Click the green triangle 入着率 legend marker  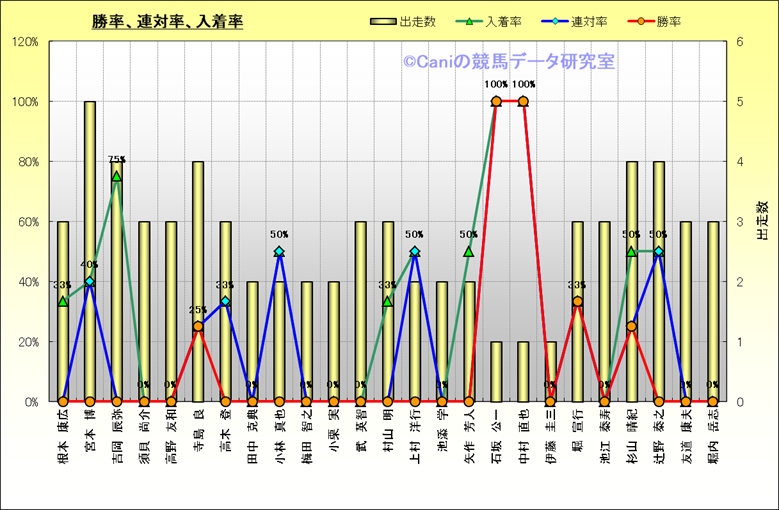[x=471, y=21]
